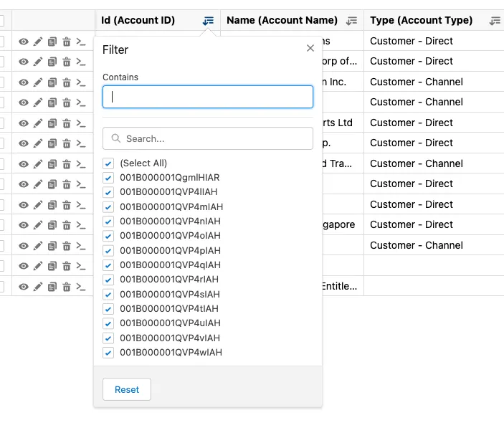The height and width of the screenshot is (438, 504).
Task: Focus the Contains text field
Action: (208, 97)
